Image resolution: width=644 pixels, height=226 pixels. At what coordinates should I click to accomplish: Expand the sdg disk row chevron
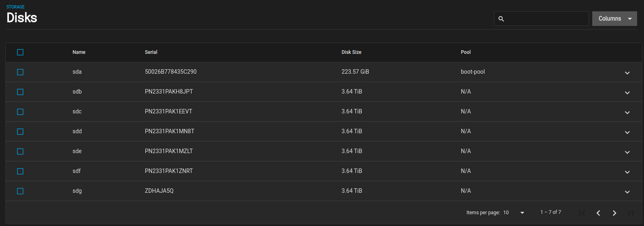pos(627,192)
